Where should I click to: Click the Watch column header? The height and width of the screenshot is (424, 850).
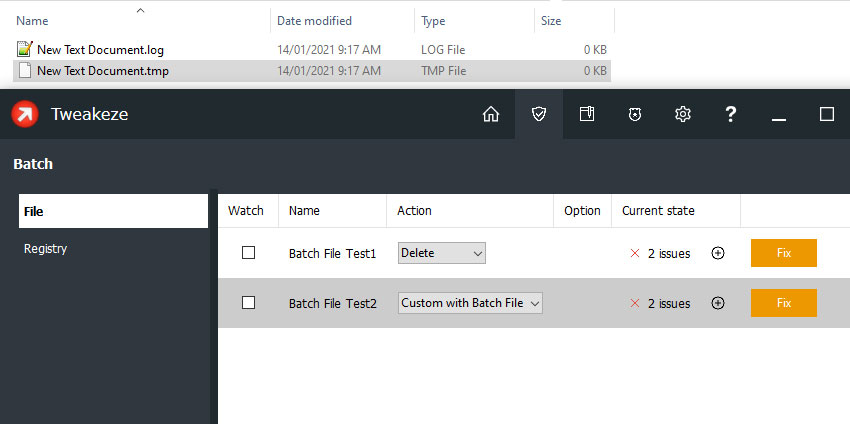246,210
